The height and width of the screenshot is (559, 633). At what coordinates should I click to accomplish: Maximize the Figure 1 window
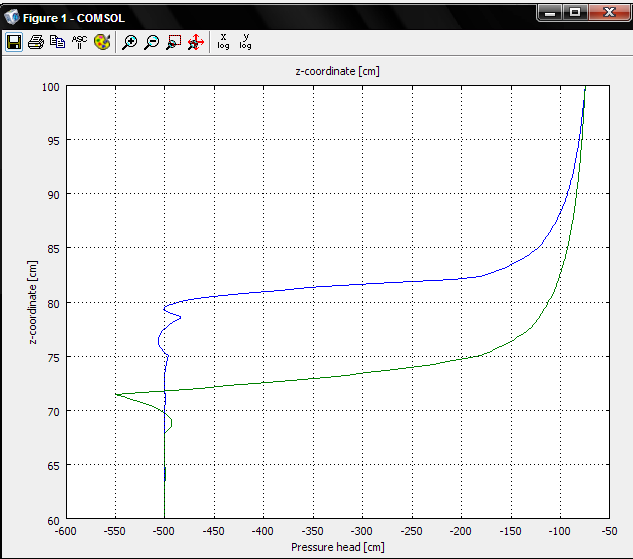point(575,13)
